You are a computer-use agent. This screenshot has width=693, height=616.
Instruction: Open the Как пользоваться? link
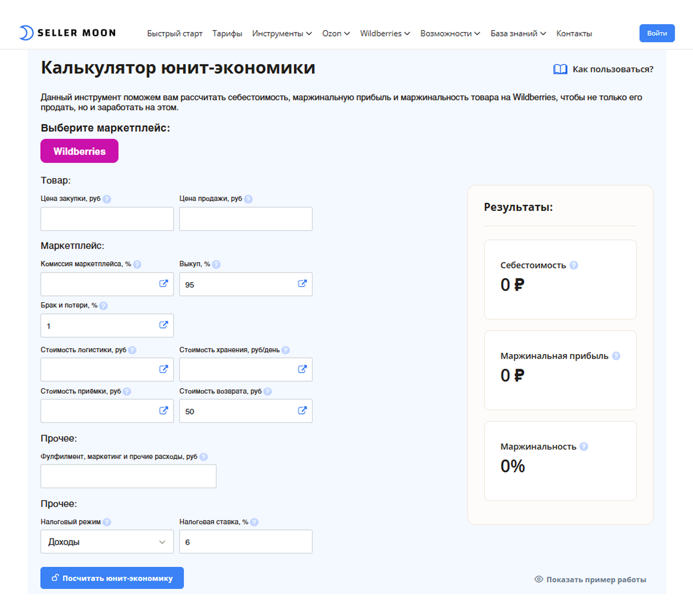click(613, 69)
